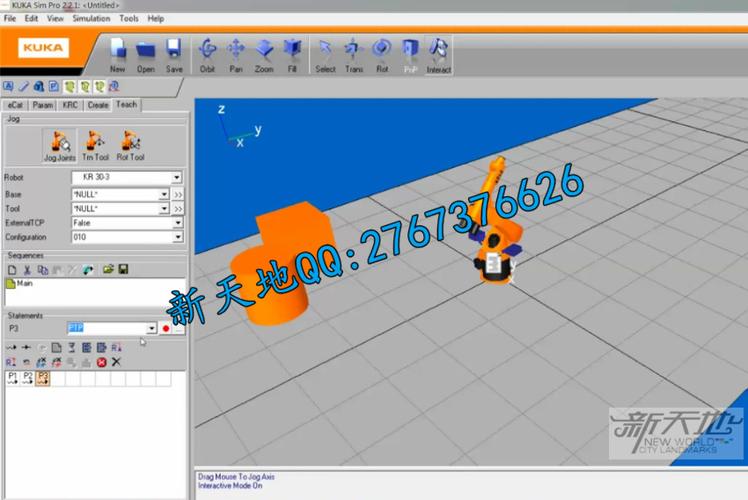Select the Rot rotate tool

click(x=381, y=54)
